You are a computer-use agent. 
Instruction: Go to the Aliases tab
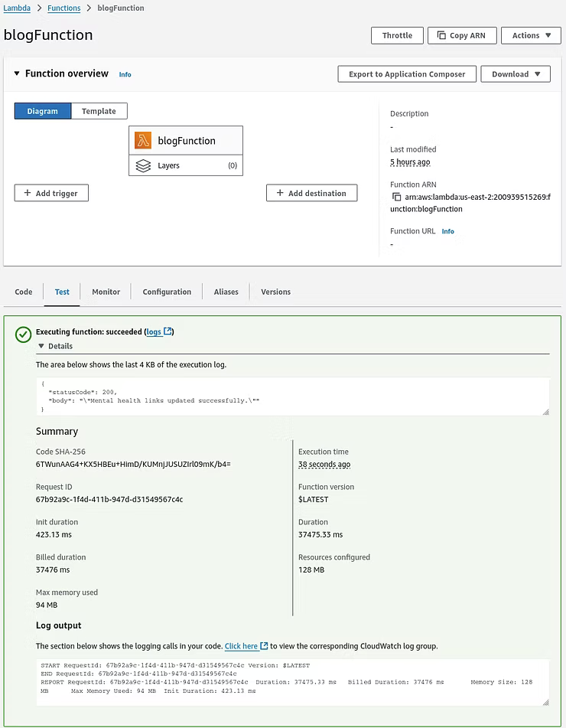coord(226,292)
